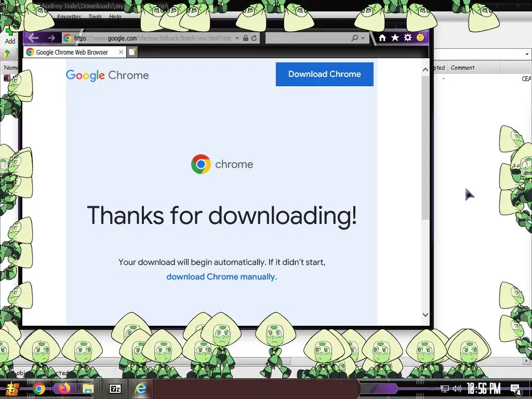Close the Google Chrome Web Browser tab

click(x=121, y=52)
